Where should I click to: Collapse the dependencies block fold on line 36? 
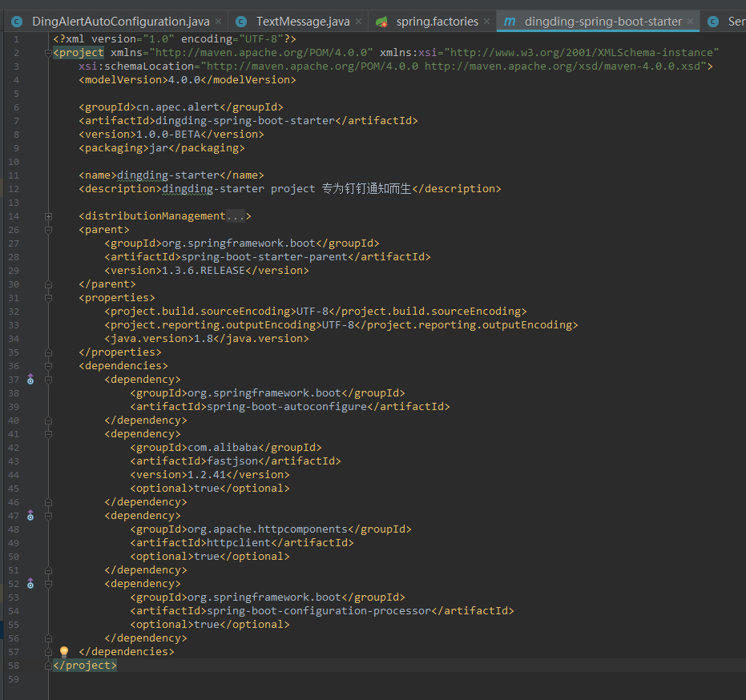click(49, 366)
